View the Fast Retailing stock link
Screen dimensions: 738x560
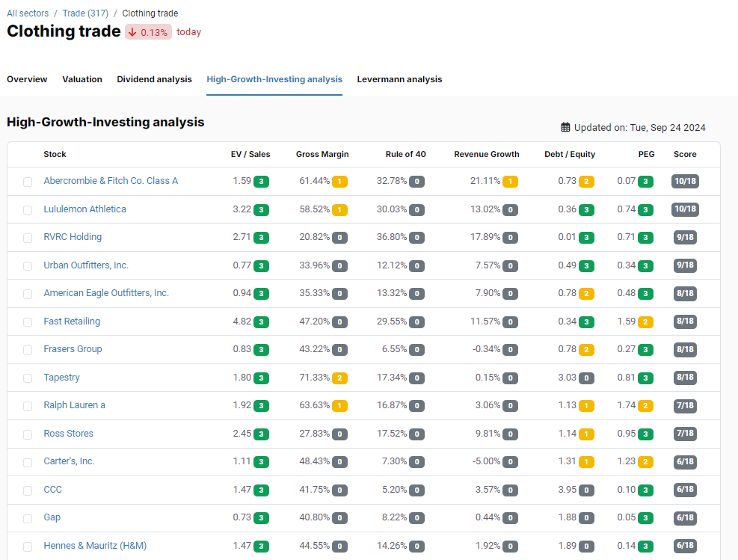tap(72, 321)
